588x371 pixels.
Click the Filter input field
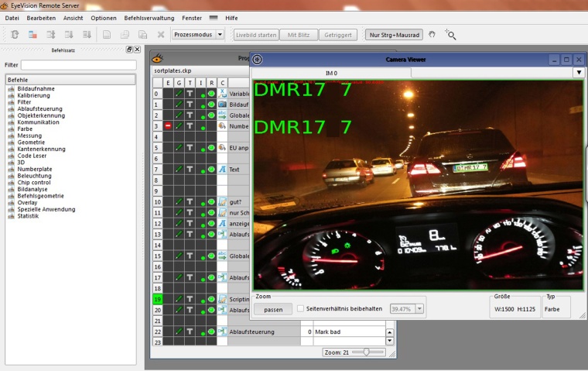(x=78, y=65)
